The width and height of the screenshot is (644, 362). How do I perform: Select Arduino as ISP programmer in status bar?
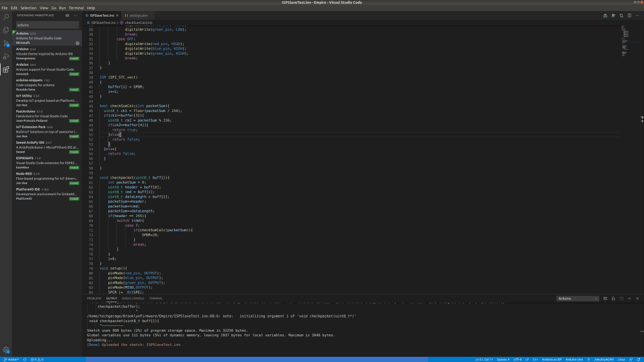click(x=552, y=359)
